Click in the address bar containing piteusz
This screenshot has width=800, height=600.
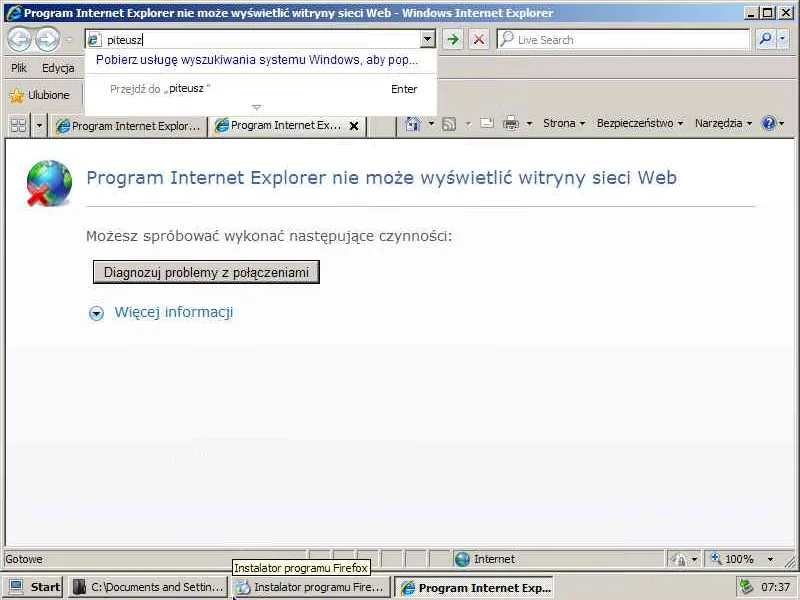coord(253,39)
